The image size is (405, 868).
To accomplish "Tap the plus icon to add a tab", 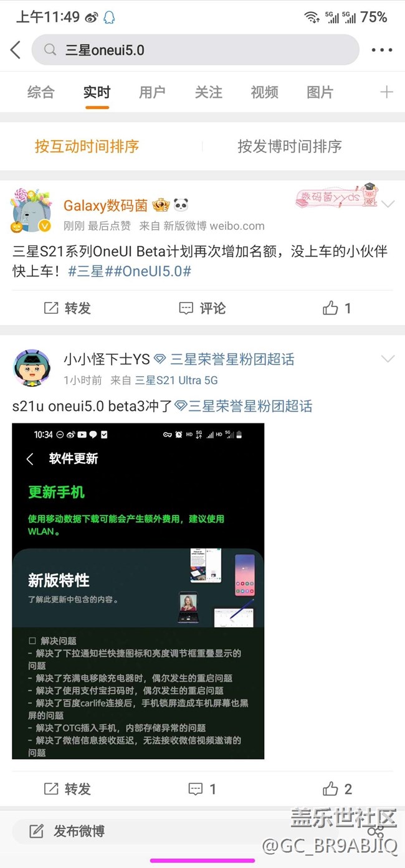I will (x=386, y=92).
